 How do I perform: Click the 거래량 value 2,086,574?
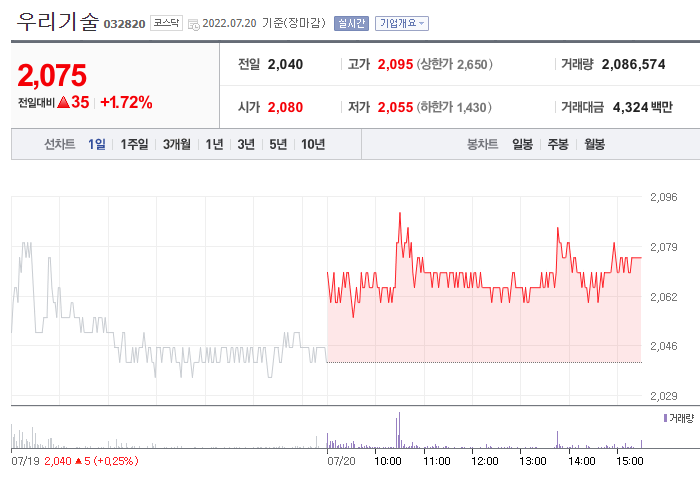tap(633, 64)
